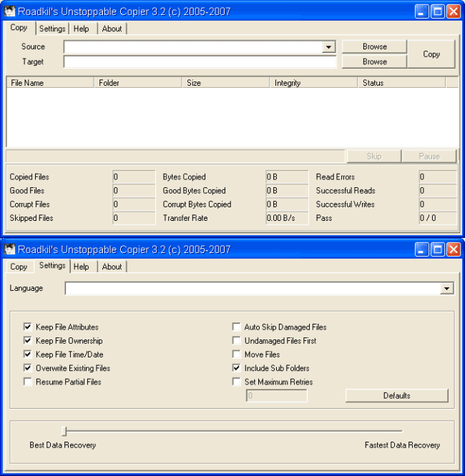The image size is (465, 476).
Task: Click the Skipped Files label
Action: point(31,218)
